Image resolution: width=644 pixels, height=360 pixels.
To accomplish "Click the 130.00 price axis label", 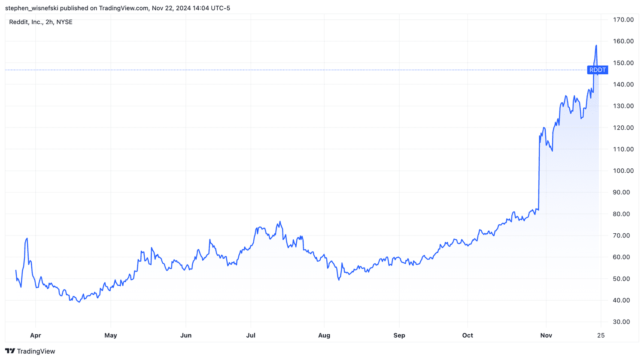I will click(x=623, y=106).
